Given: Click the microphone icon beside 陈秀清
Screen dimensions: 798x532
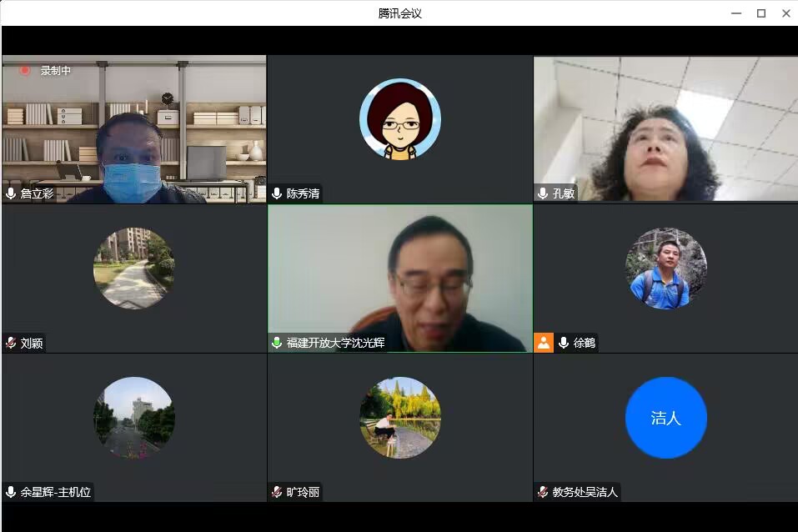Looking at the screenshot, I should click(x=277, y=193).
